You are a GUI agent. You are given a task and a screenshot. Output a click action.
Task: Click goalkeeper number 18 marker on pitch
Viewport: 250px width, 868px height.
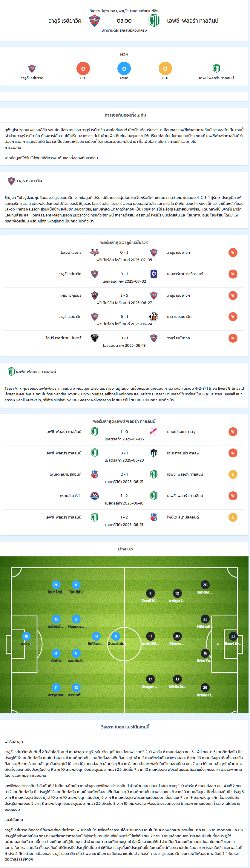(x=26, y=636)
